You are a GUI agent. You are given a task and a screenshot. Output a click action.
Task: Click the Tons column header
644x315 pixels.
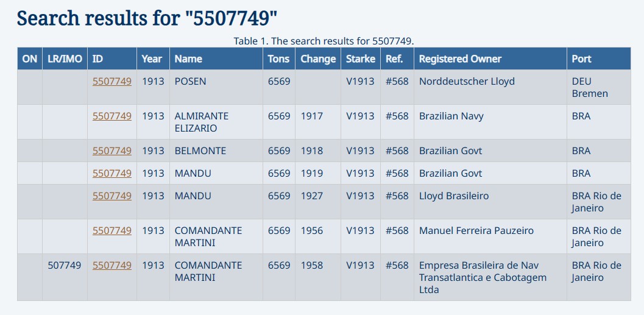(279, 58)
